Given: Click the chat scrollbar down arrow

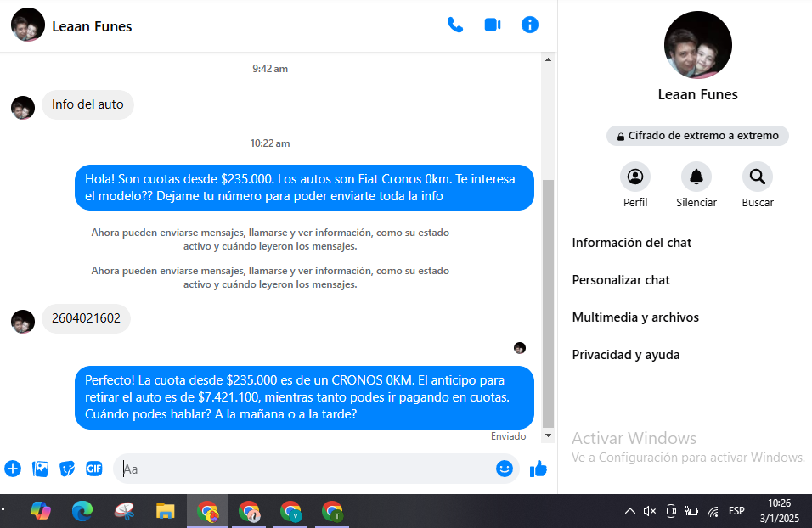Looking at the screenshot, I should (x=548, y=435).
